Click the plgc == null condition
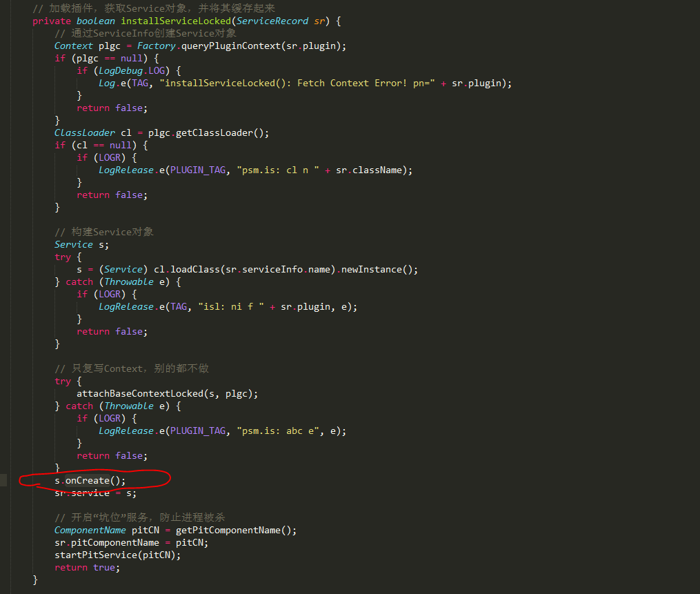700x594 pixels. click(x=110, y=59)
